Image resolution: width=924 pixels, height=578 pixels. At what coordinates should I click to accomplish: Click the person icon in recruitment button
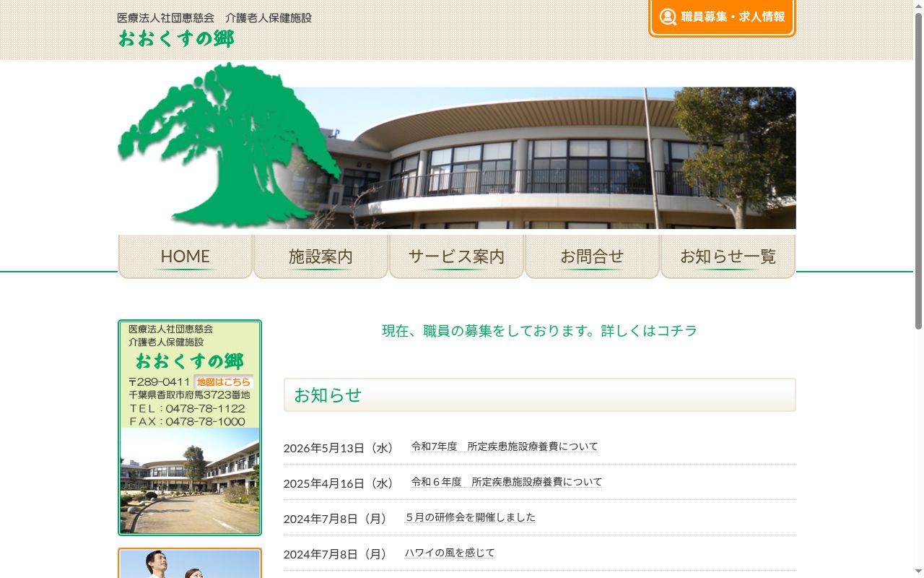tap(668, 17)
